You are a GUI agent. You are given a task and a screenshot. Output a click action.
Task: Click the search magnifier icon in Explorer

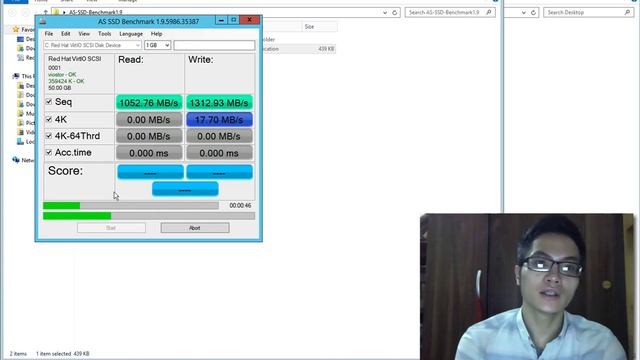click(x=489, y=13)
